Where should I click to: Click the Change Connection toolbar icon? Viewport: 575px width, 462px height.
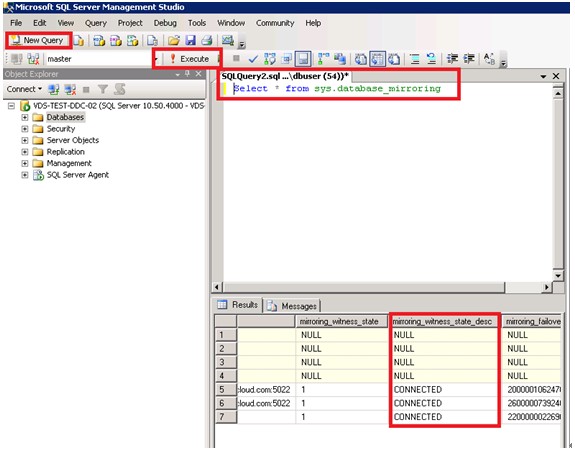33,59
